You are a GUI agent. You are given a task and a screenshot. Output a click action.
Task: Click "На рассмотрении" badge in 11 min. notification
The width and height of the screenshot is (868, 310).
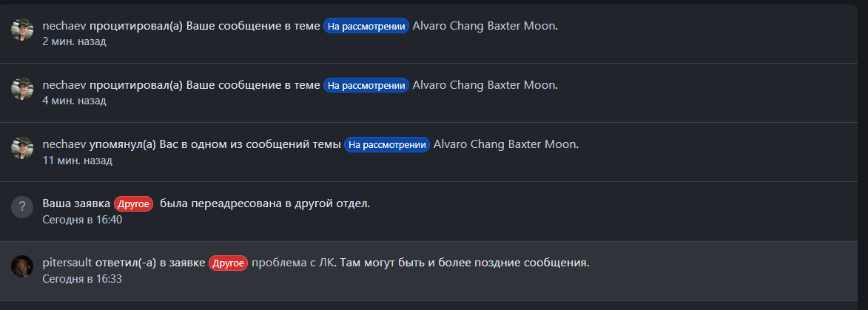tap(387, 144)
